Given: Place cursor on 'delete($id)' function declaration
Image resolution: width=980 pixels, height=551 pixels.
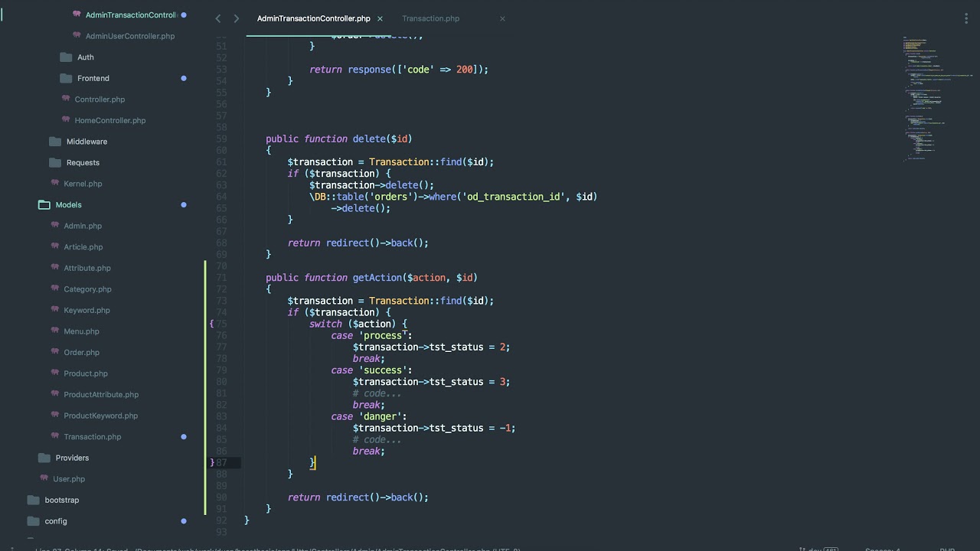Looking at the screenshot, I should coord(382,139).
